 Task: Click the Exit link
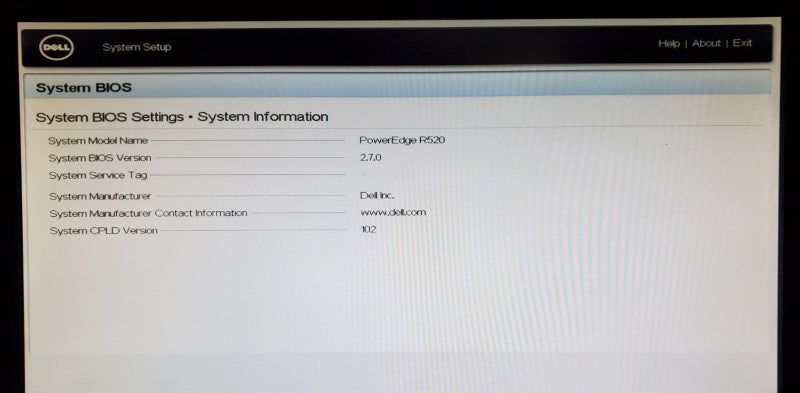[742, 43]
